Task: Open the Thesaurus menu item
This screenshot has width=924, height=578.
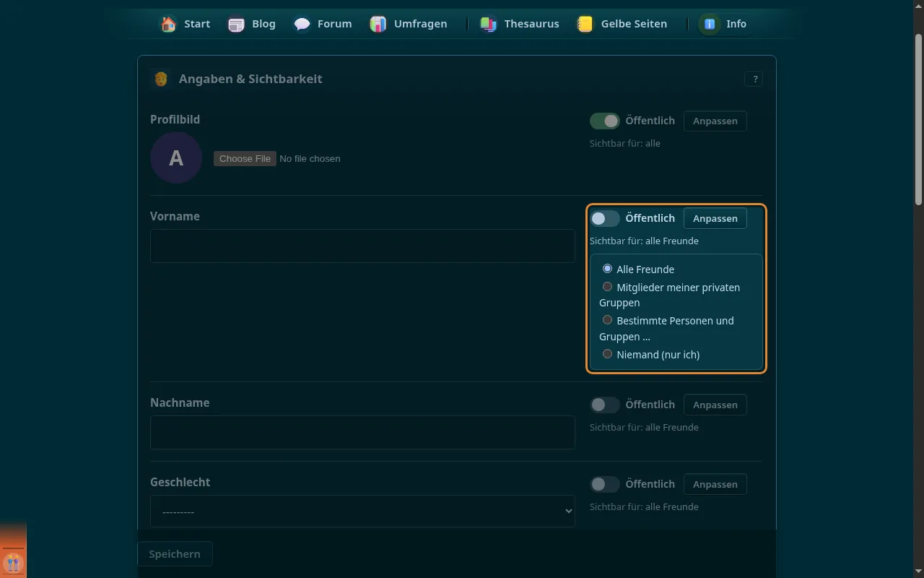Action: [520, 24]
